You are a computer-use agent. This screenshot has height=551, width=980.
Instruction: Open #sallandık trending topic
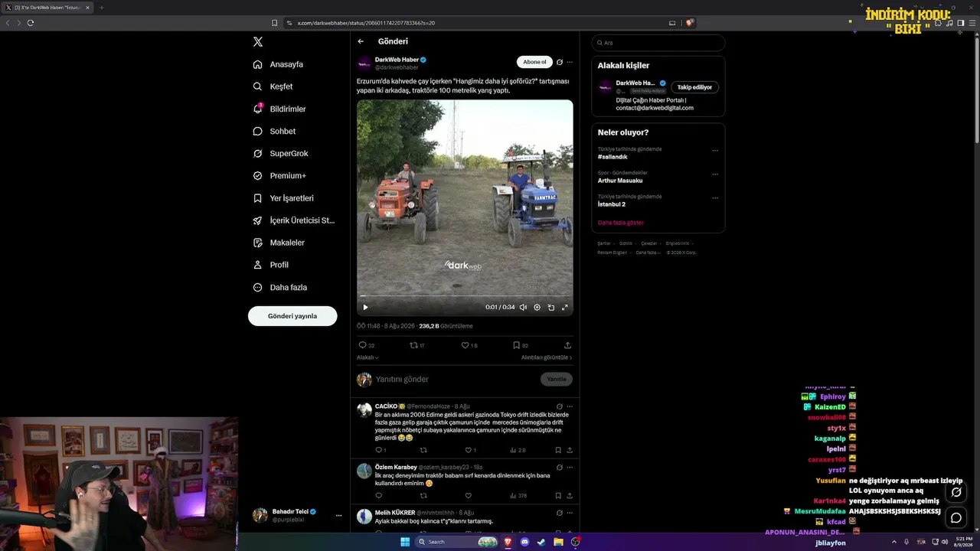tap(612, 157)
